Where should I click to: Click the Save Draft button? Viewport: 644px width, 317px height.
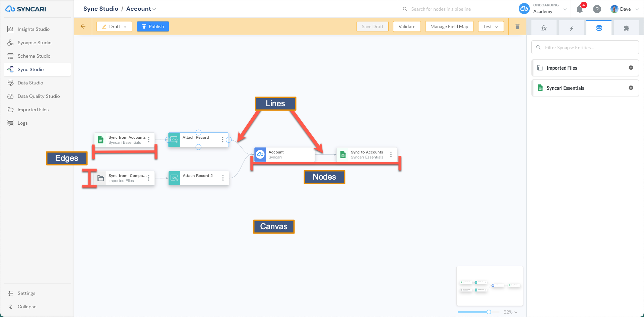pos(372,26)
